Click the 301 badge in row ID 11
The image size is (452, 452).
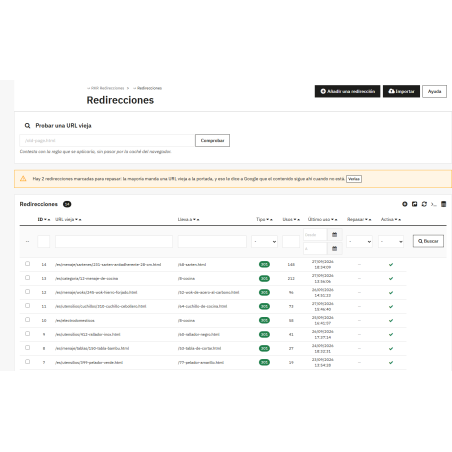point(264,306)
